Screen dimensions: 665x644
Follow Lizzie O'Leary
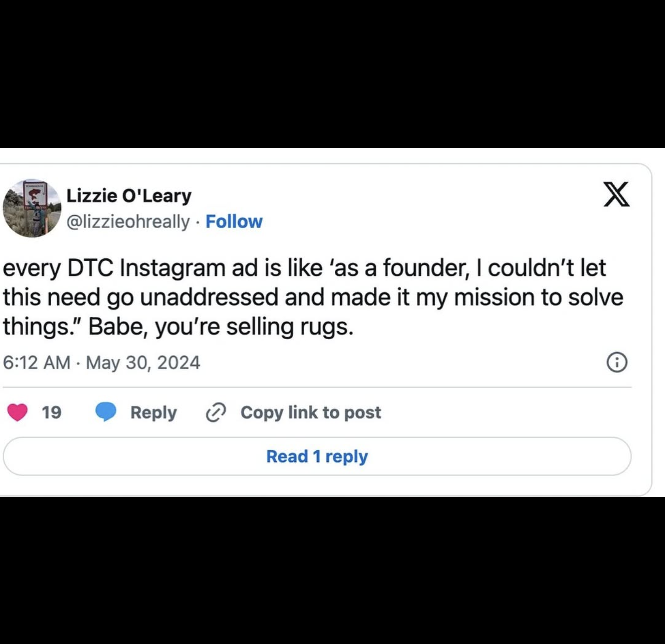click(234, 222)
